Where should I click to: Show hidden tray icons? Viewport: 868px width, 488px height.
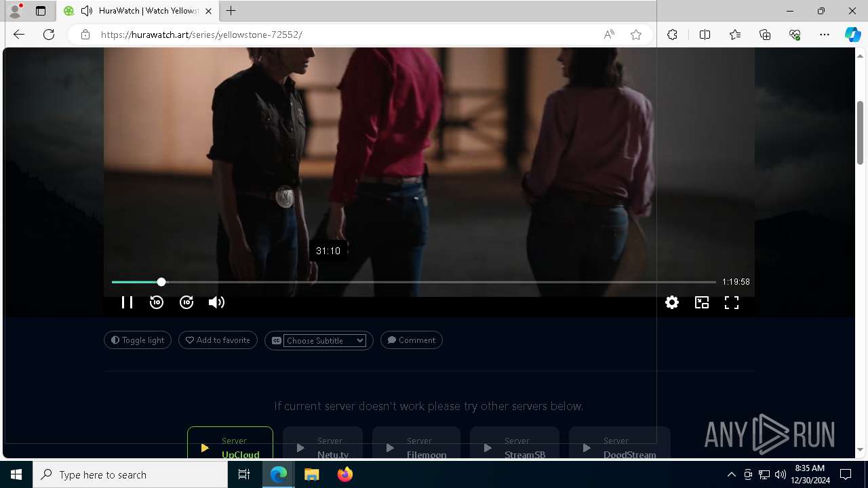(x=731, y=474)
